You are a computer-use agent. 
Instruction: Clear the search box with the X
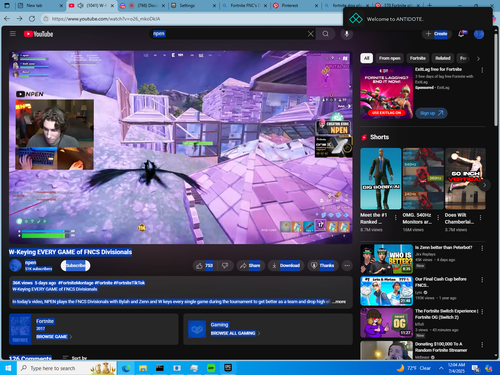click(310, 34)
